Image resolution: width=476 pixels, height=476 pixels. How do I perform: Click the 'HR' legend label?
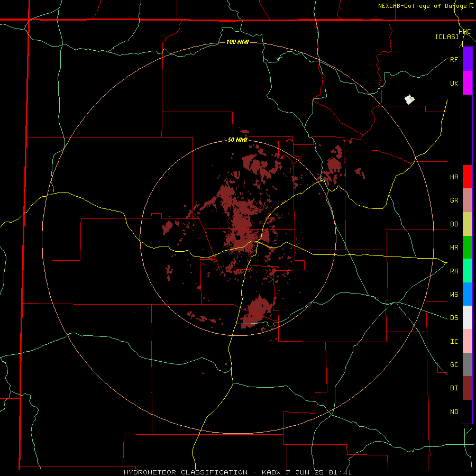(454, 248)
